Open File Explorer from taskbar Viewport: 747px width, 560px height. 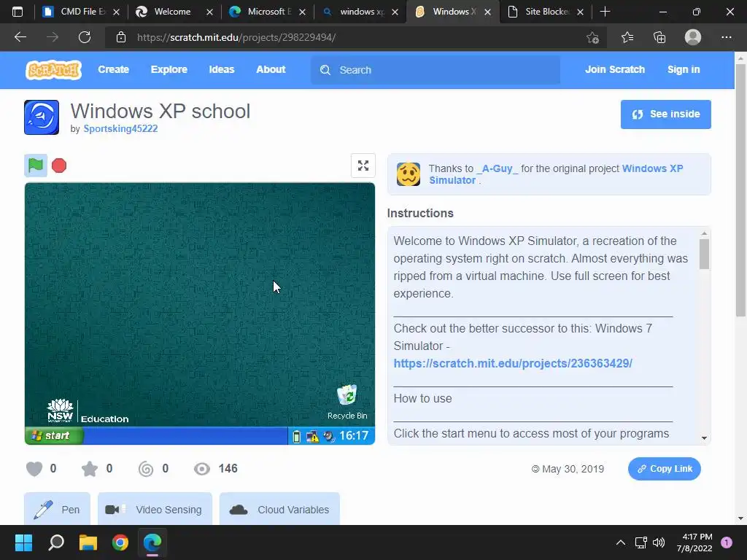[x=88, y=542]
